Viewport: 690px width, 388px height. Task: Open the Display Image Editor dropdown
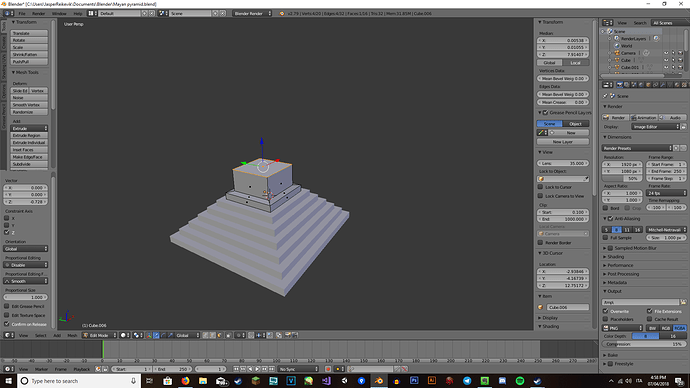(656, 127)
